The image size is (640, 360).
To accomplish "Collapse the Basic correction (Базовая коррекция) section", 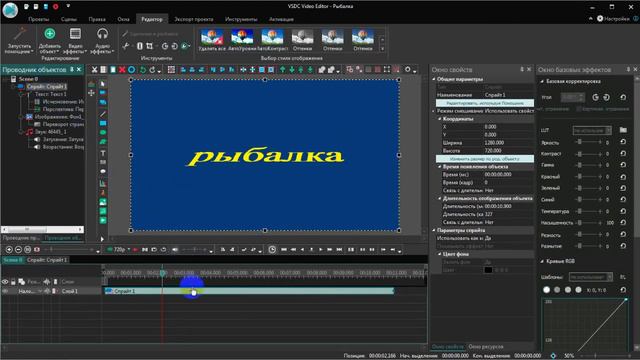I will click(x=542, y=81).
